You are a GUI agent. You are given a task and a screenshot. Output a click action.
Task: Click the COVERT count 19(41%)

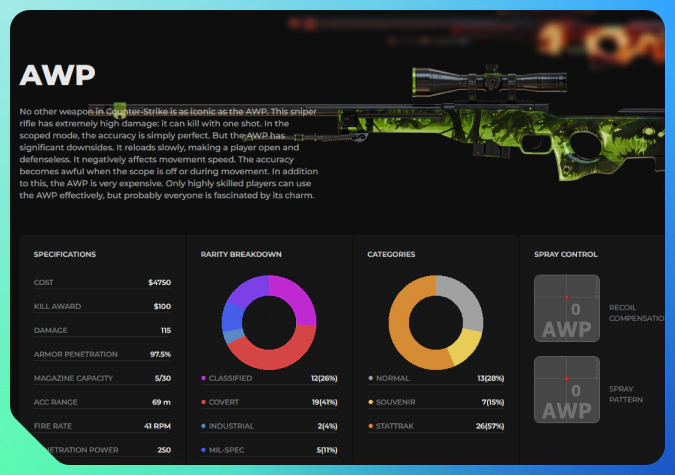point(325,402)
